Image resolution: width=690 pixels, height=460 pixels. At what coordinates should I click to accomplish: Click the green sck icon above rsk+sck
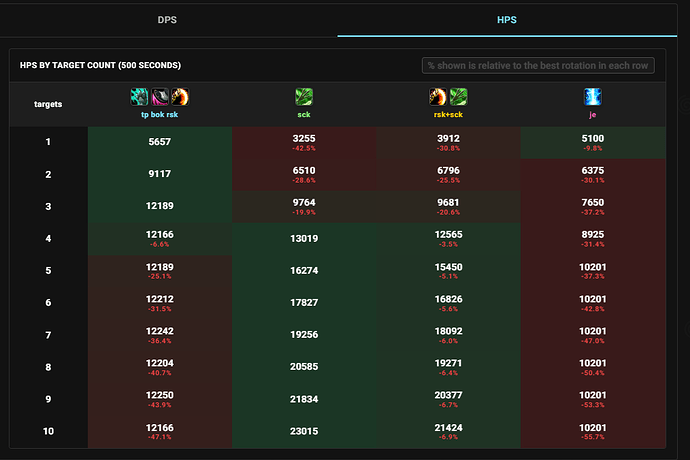459,97
